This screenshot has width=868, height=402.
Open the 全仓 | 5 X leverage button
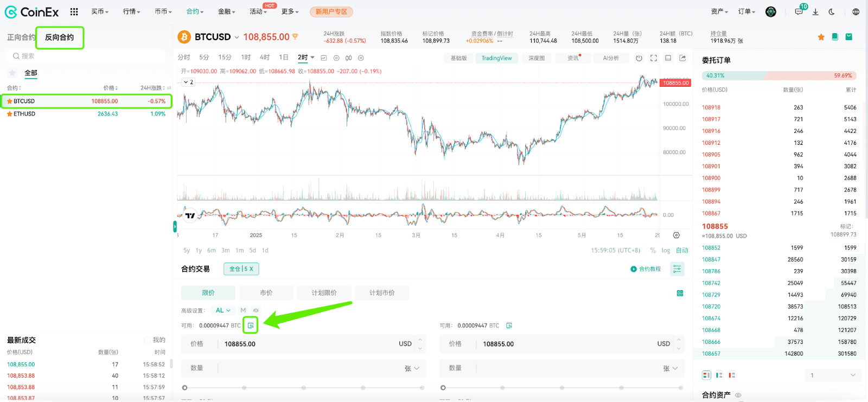coord(241,269)
